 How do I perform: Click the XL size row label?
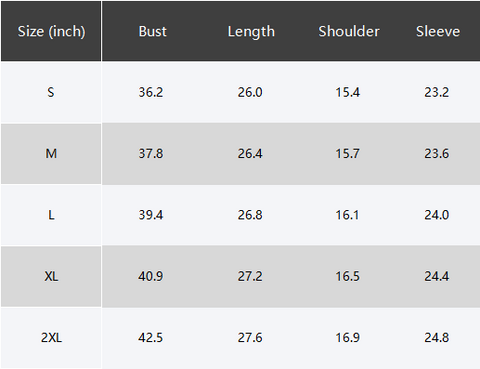pyautogui.click(x=51, y=276)
